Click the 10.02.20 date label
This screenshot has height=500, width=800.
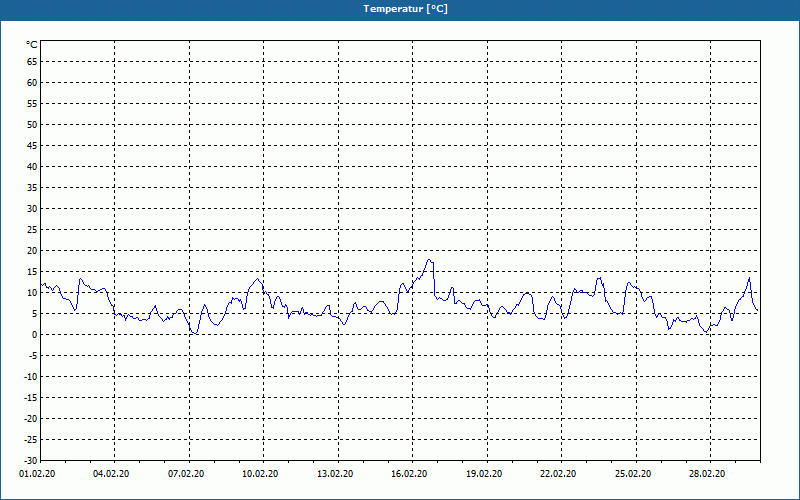coord(260,474)
